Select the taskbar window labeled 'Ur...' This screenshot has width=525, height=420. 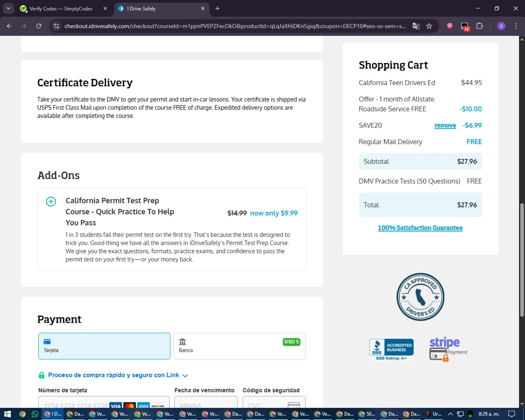coord(434,414)
